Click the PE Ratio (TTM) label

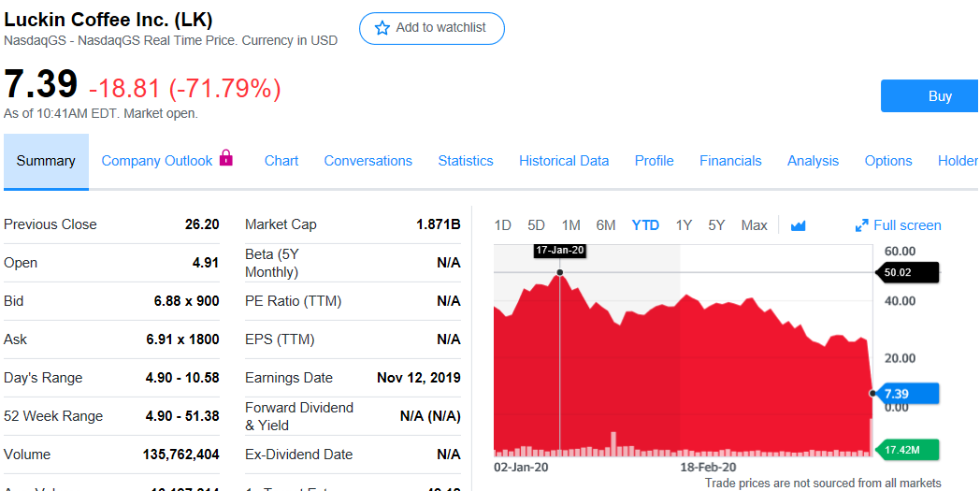pyautogui.click(x=293, y=301)
